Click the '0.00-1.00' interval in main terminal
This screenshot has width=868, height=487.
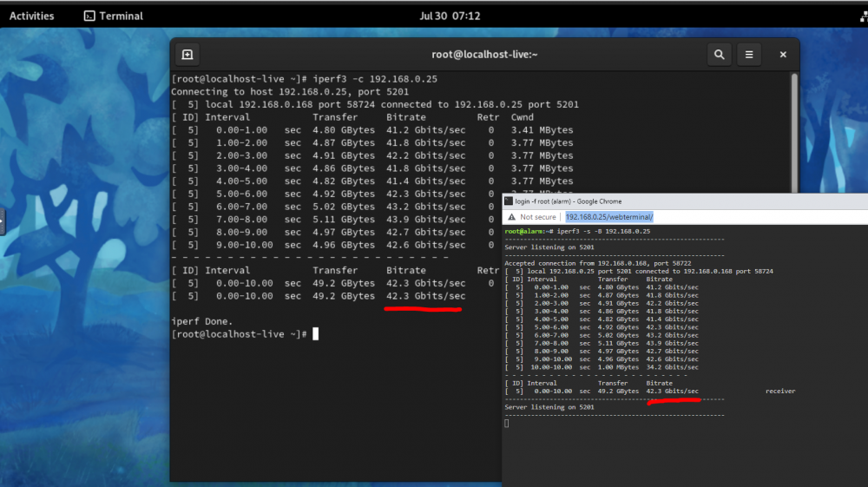[x=241, y=130]
